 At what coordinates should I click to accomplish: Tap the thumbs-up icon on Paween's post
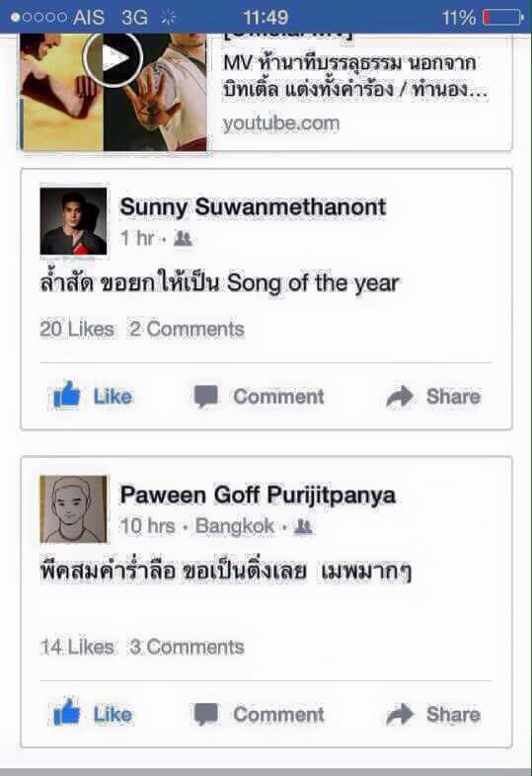[66, 712]
